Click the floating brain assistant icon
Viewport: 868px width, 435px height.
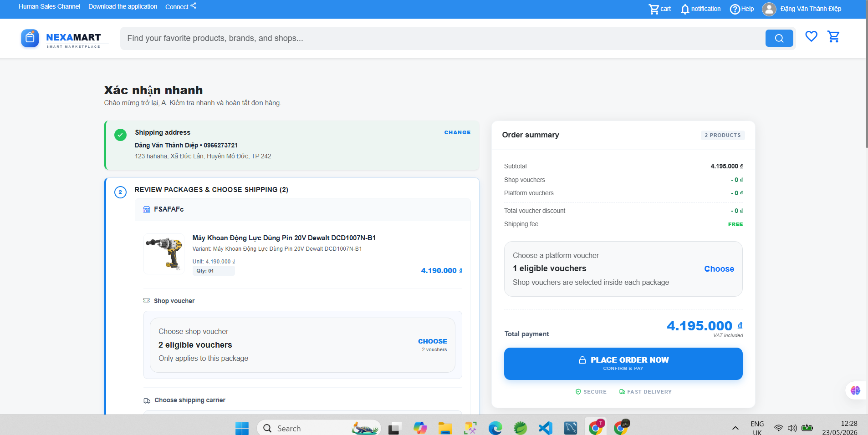tap(855, 390)
